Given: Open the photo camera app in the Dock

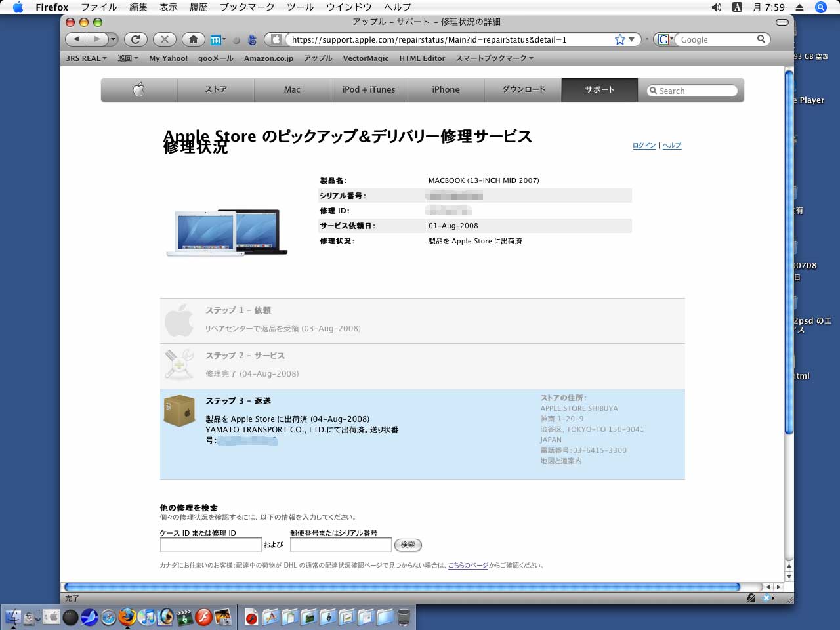Looking at the screenshot, I should coord(223,617).
